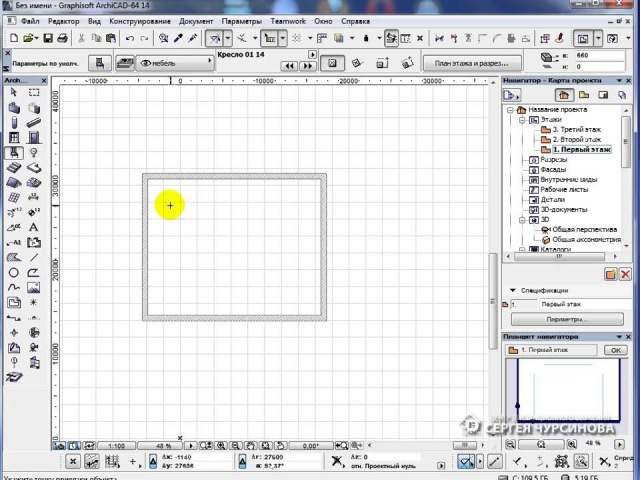Select the Arrow tool in toolbox
This screenshot has height=480, width=640.
(13, 92)
